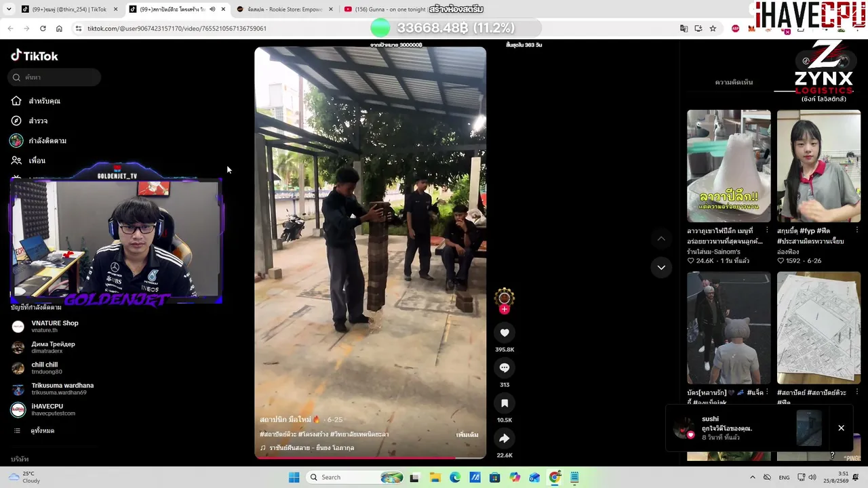The height and width of the screenshot is (488, 868).
Task: Go to previous video arrow
Action: 661,239
